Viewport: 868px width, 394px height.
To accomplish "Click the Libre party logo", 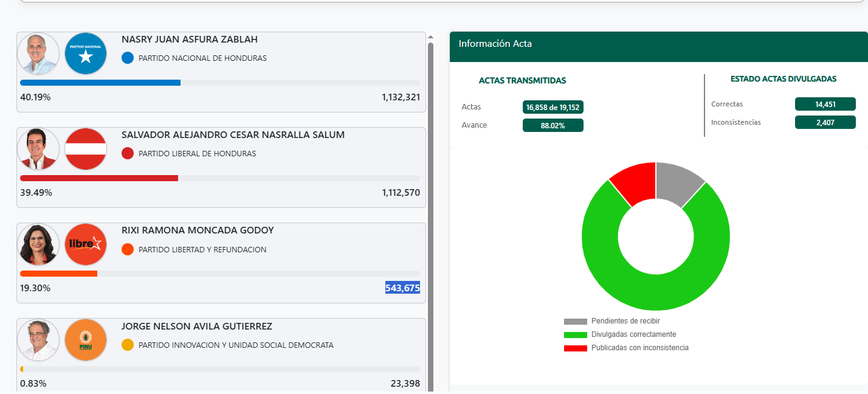I will (86, 244).
